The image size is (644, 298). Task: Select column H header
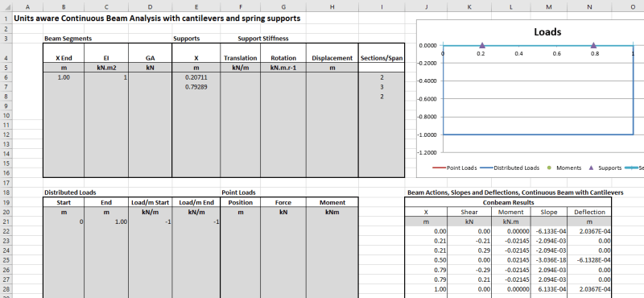332,6
